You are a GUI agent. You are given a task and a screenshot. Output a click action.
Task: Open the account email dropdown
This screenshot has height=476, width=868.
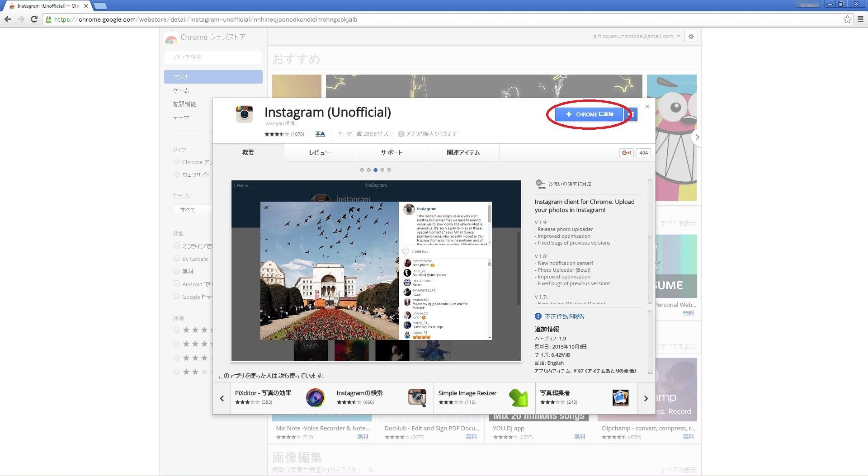[x=637, y=36]
